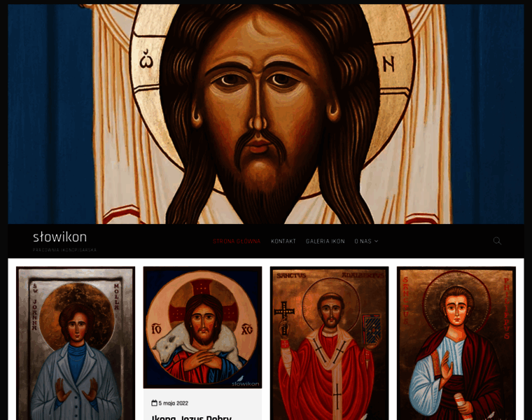Image resolution: width=532 pixels, height=420 pixels.
Task: Expand the O NAS submenu chevron
Action: (377, 241)
